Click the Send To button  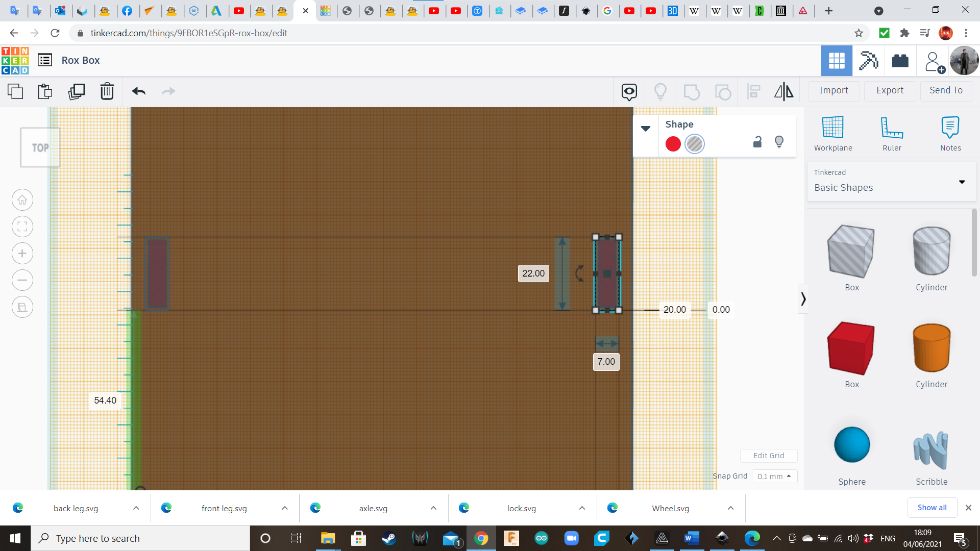click(946, 90)
